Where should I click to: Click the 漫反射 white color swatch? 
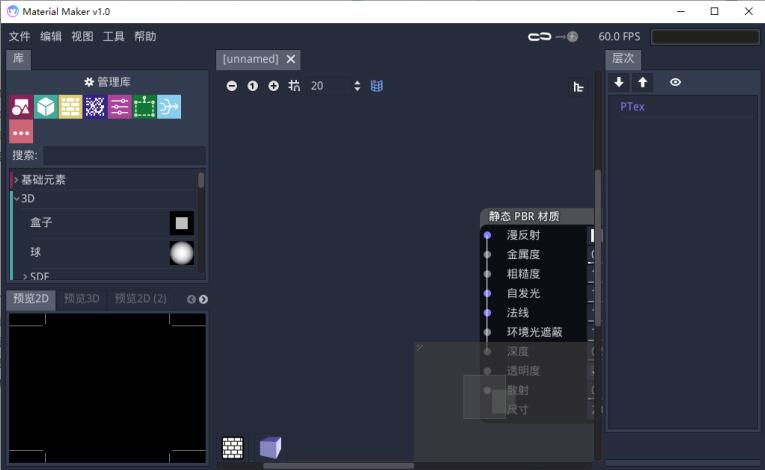(x=592, y=235)
